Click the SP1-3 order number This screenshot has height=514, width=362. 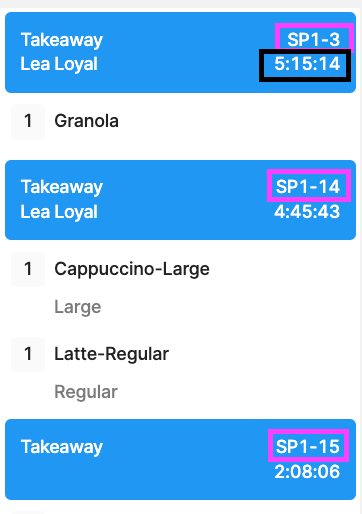click(313, 40)
